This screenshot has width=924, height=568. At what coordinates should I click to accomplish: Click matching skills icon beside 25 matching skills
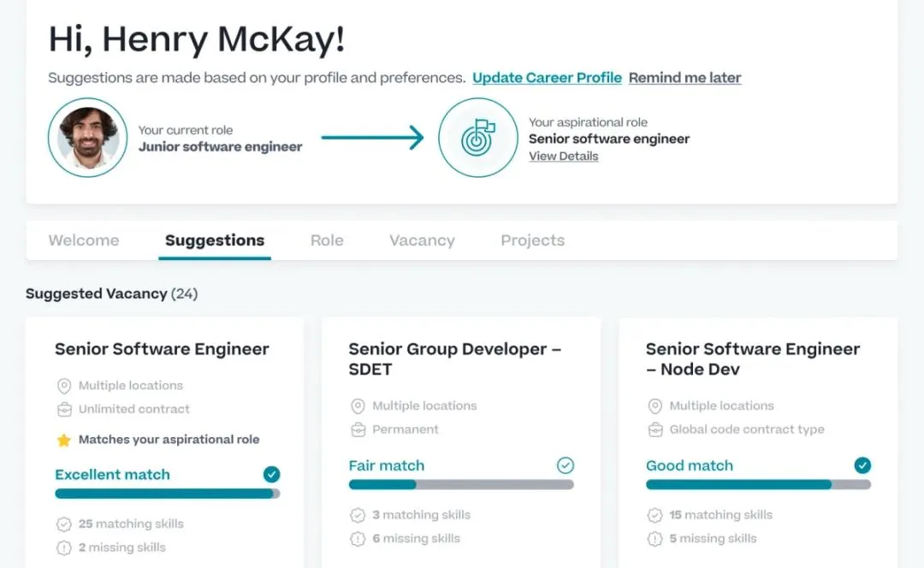(63, 524)
